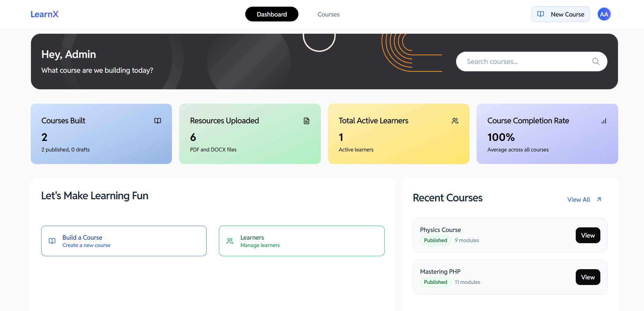644x311 pixels.
Task: Click the document icon in Resources Uploaded card
Action: pos(307,121)
